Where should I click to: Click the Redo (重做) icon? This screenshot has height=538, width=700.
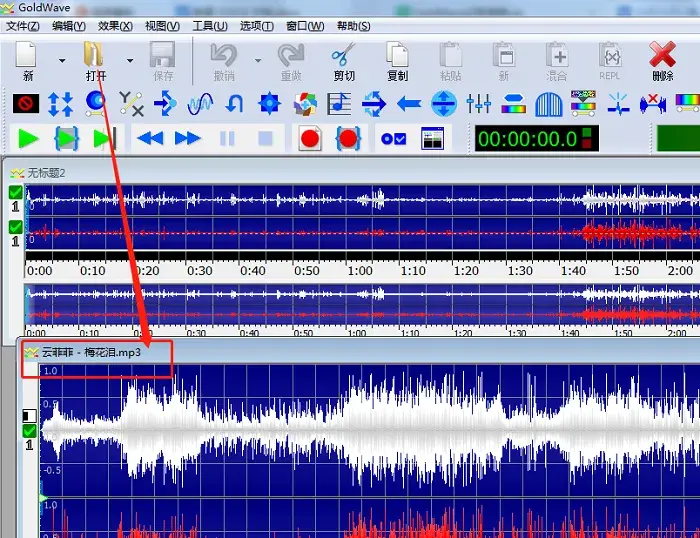point(291,54)
